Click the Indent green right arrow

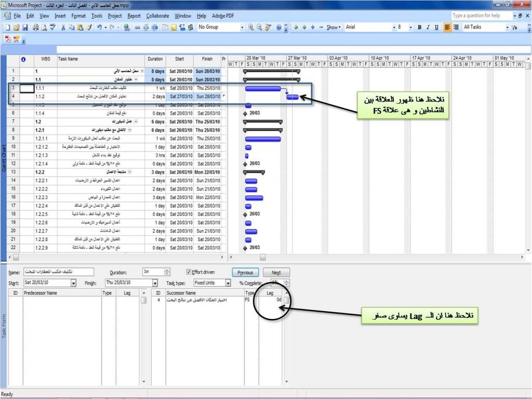point(304,27)
